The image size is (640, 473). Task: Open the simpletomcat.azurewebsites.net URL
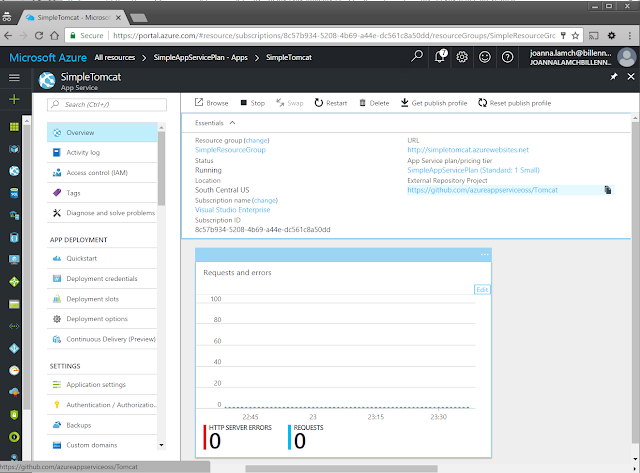click(x=468, y=150)
